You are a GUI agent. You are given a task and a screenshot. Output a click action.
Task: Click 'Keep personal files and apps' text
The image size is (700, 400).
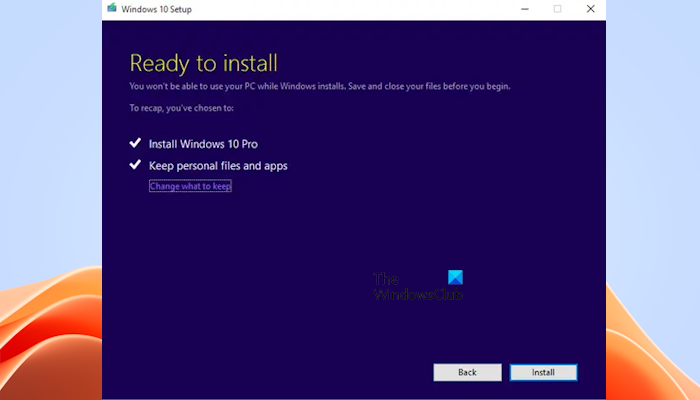[218, 166]
